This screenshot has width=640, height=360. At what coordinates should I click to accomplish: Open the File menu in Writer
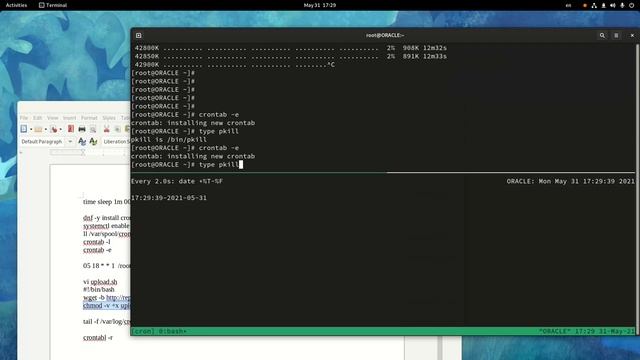(x=24, y=118)
